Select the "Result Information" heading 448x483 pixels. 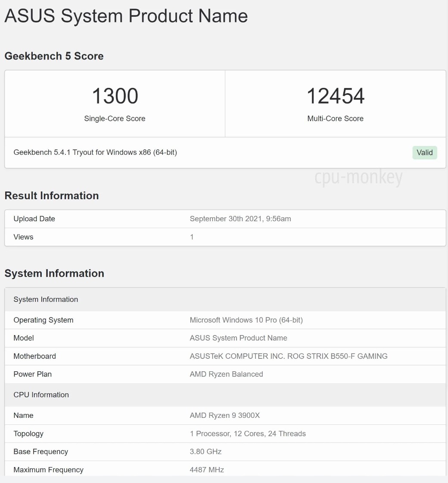click(52, 196)
